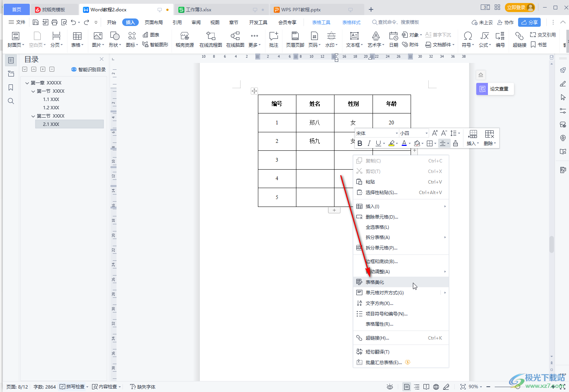Click the Watermark (水印) icon
The height and width of the screenshot is (392, 569).
click(x=331, y=40)
